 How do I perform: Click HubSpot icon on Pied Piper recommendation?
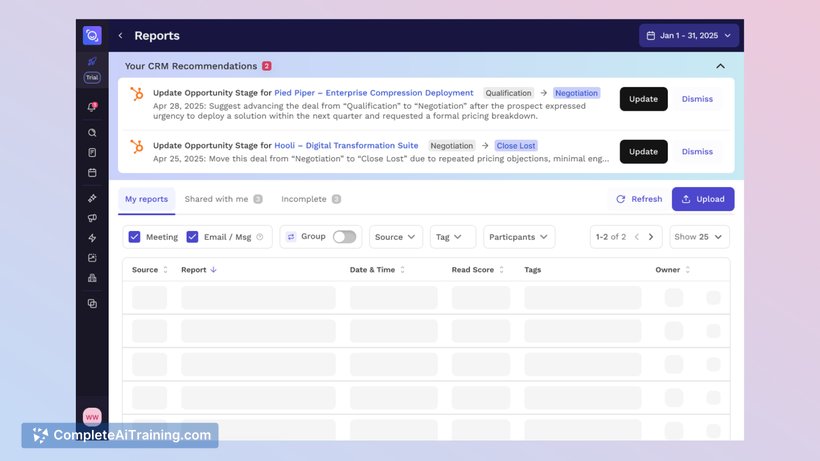pos(136,94)
